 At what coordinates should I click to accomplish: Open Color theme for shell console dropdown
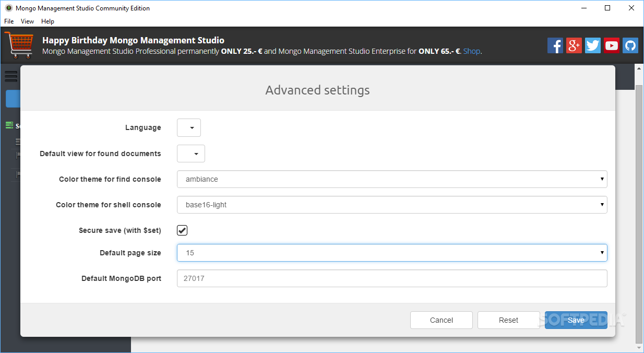[x=392, y=205]
